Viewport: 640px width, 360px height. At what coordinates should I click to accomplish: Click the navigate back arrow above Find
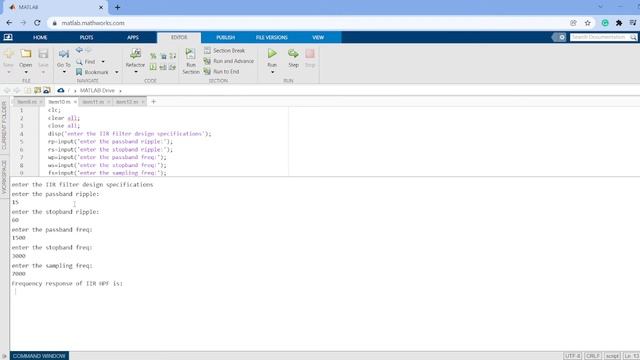pyautogui.click(x=79, y=50)
